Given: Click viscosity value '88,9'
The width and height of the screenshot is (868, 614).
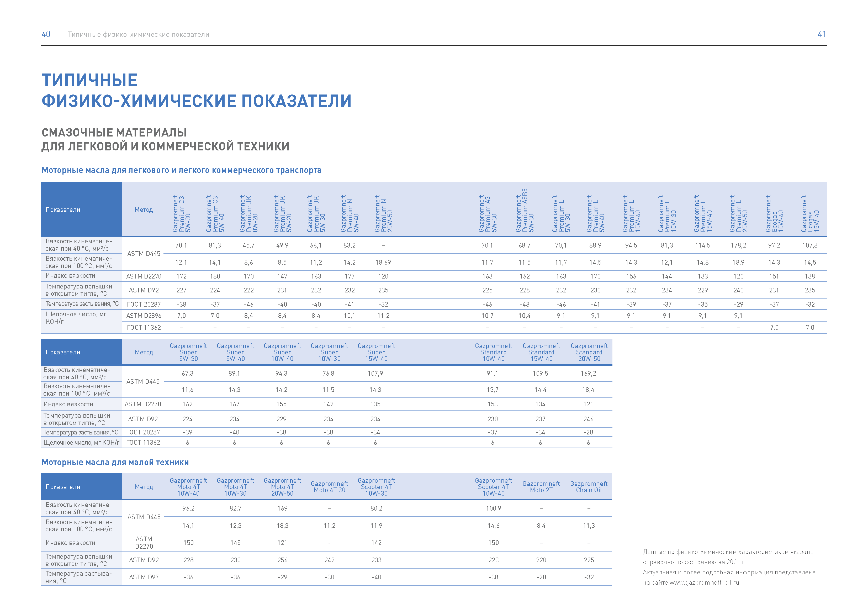Looking at the screenshot, I should (x=595, y=245).
